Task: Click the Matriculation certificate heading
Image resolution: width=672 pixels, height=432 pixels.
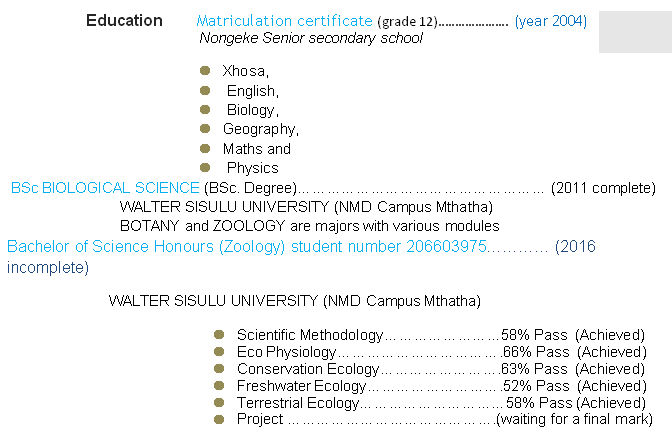Action: click(x=285, y=21)
